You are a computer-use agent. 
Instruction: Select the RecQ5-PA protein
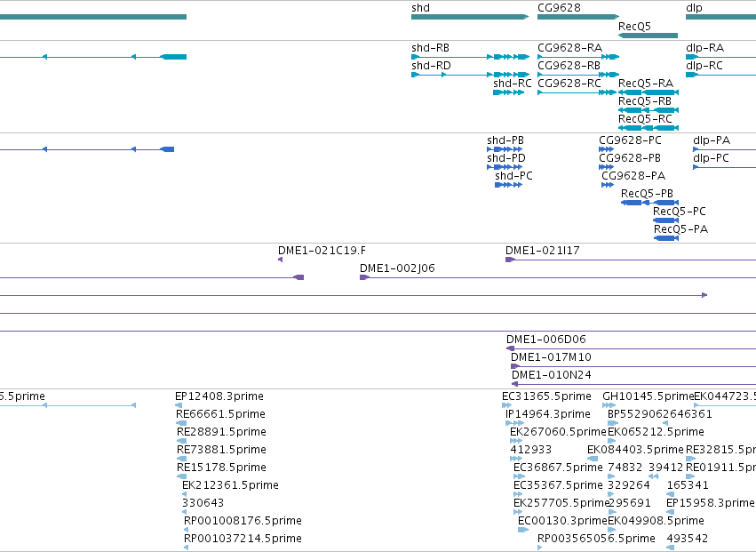(x=680, y=229)
